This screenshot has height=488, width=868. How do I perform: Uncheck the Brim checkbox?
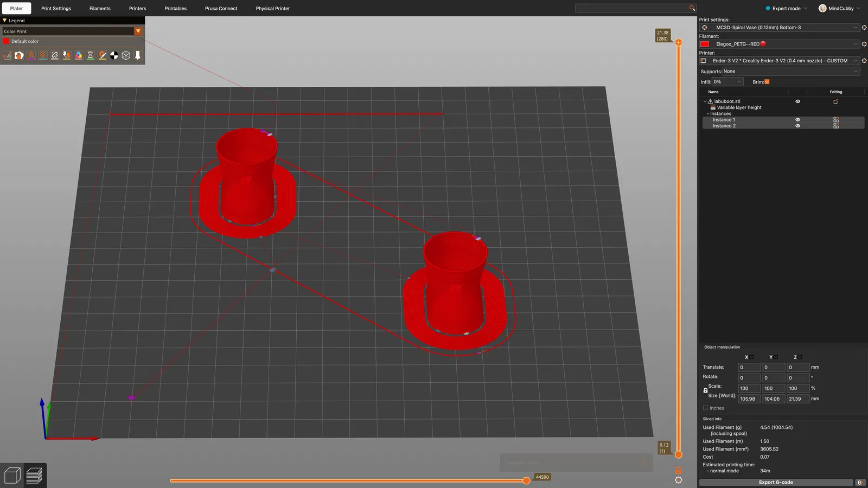click(x=767, y=82)
